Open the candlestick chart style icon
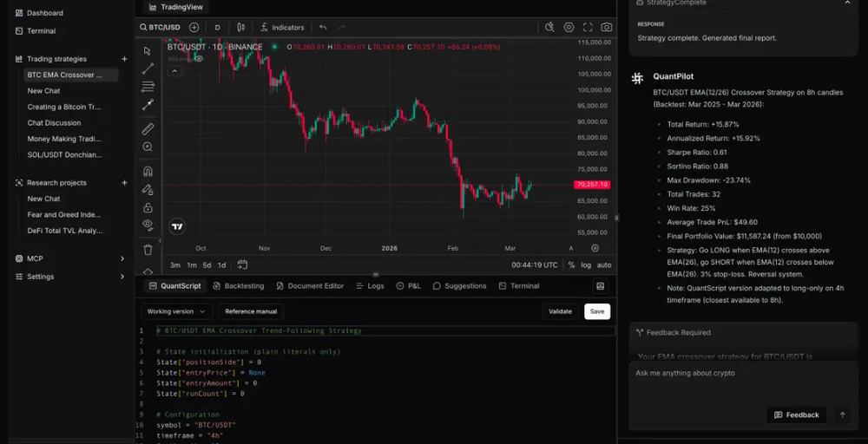This screenshot has height=444, width=868. 240,27
